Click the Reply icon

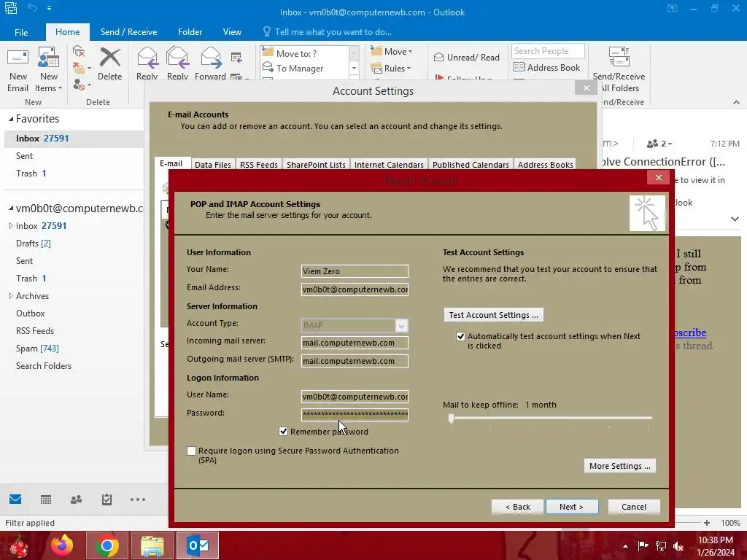pos(147,63)
